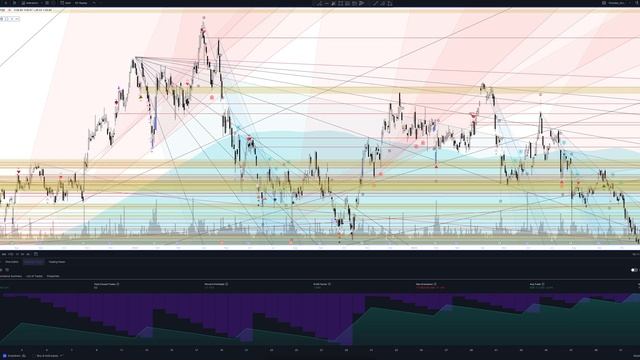Open the Trading Panel tab
Screen dimensions: 640x360
pos(57,262)
